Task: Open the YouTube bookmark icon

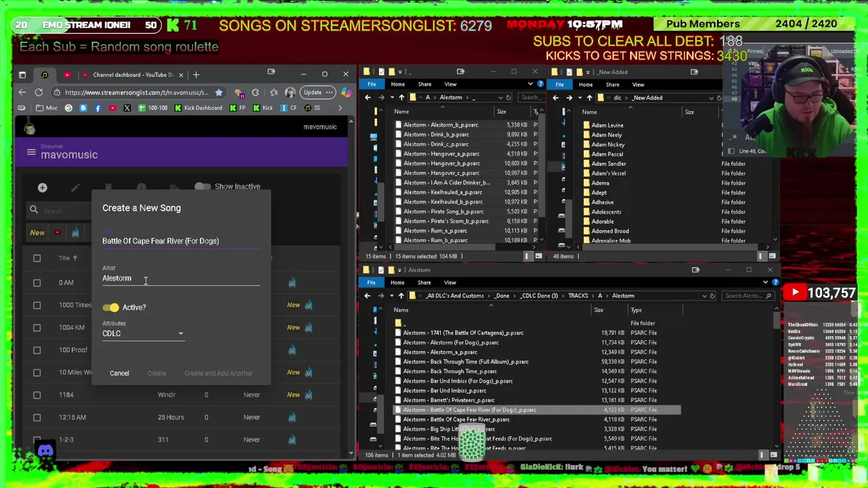Action: (112, 108)
